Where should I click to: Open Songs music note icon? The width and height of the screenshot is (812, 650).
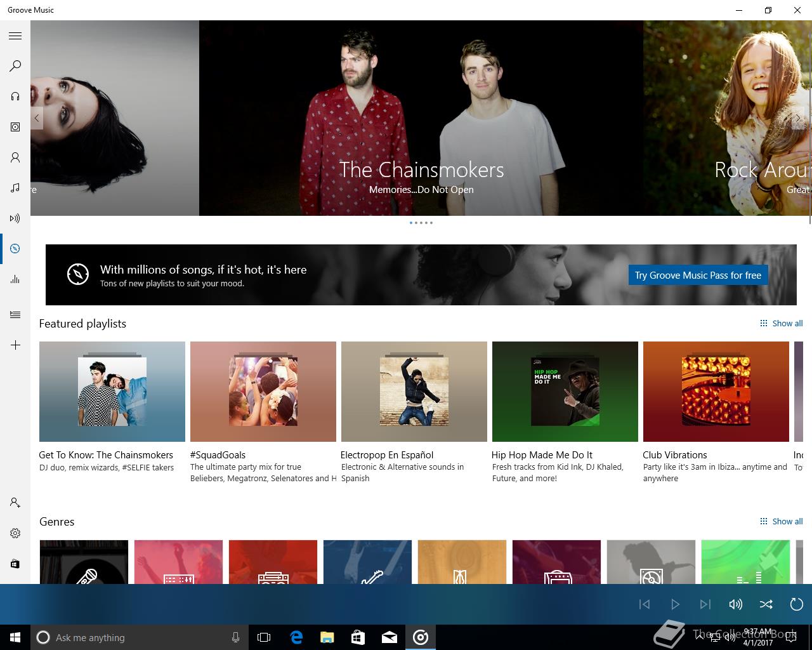coord(15,188)
